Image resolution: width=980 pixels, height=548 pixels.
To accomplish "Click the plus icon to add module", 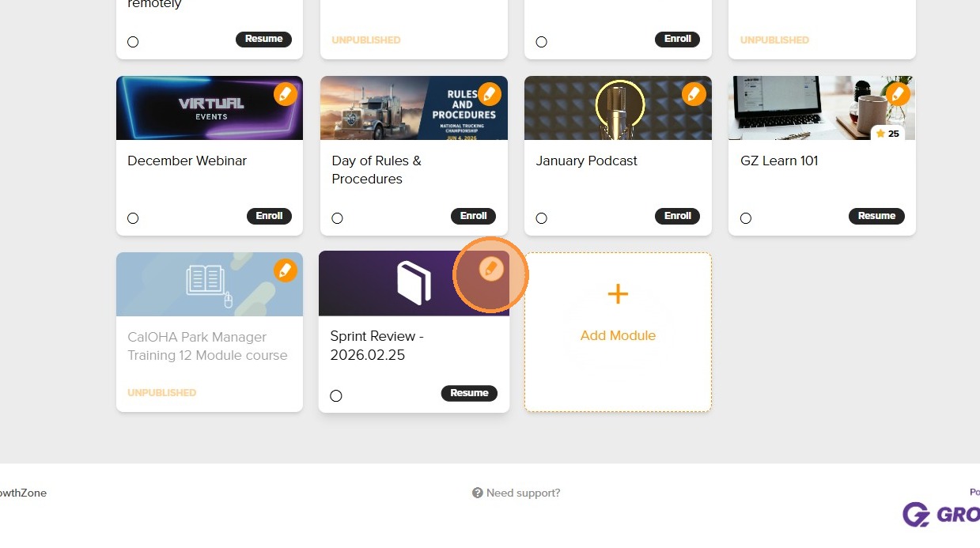I will pos(618,295).
